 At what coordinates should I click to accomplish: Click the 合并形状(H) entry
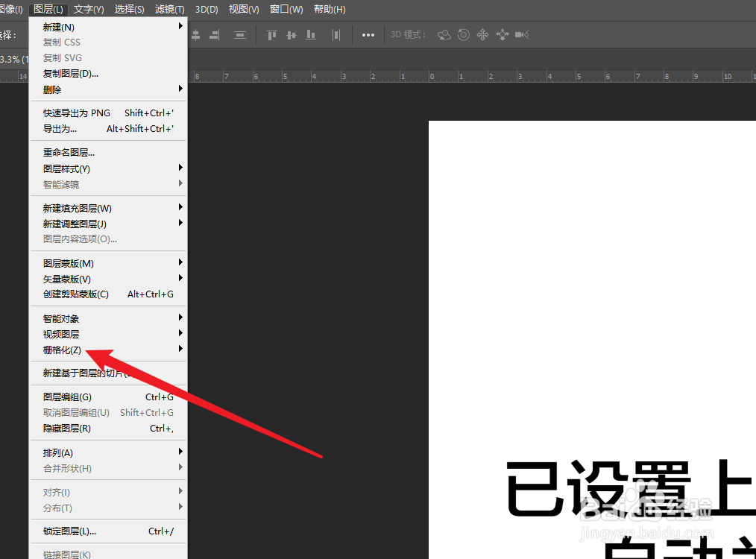click(109, 468)
